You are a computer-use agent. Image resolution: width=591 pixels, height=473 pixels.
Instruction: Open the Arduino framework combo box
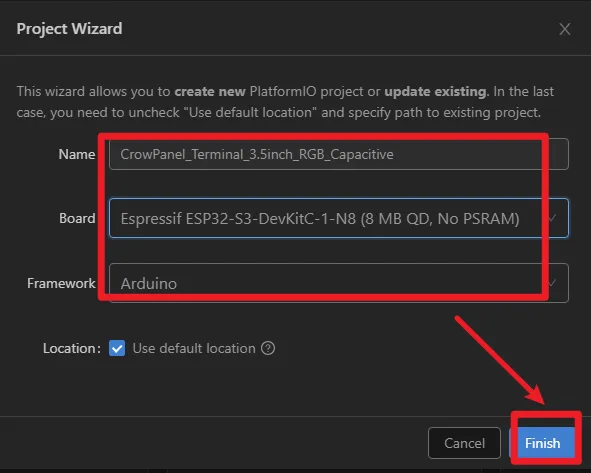[338, 283]
